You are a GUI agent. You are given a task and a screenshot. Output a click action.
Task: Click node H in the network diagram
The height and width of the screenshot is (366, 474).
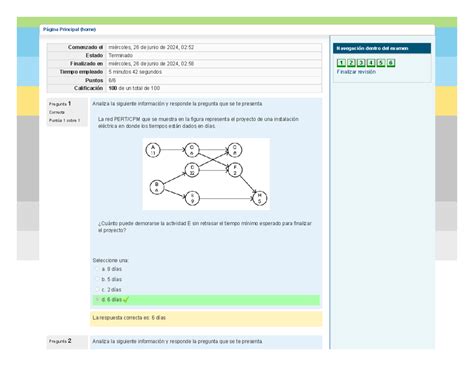coord(260,198)
